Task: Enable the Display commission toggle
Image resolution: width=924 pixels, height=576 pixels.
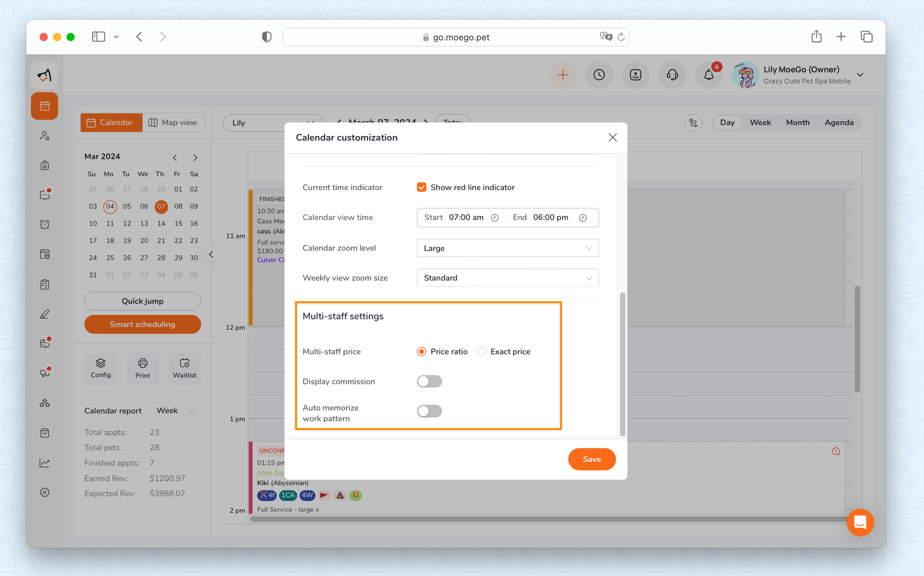Action: point(429,381)
